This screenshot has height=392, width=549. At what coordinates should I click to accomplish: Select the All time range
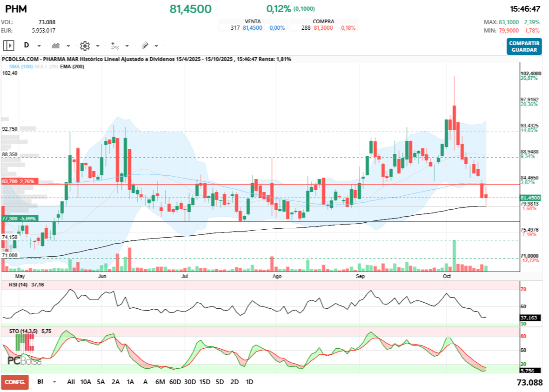(x=71, y=382)
